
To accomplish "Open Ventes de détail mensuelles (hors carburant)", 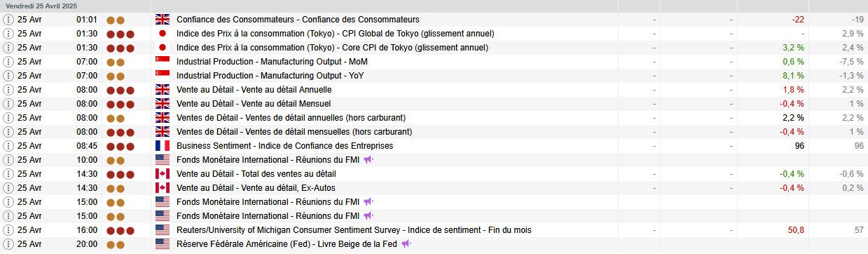I will [x=294, y=132].
